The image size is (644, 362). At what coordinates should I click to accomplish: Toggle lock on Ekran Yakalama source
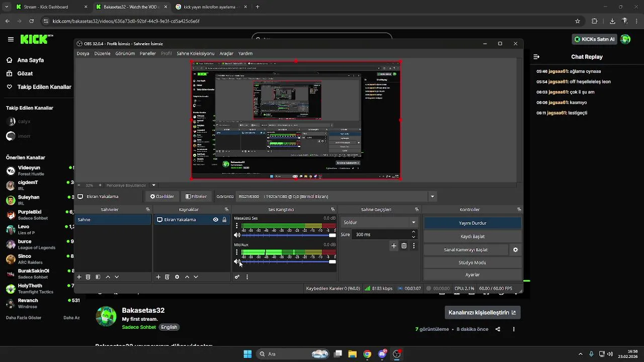click(224, 220)
